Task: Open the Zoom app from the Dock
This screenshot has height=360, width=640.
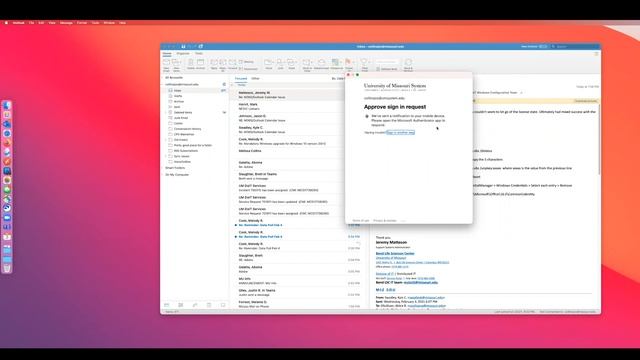Action: click(x=7, y=218)
